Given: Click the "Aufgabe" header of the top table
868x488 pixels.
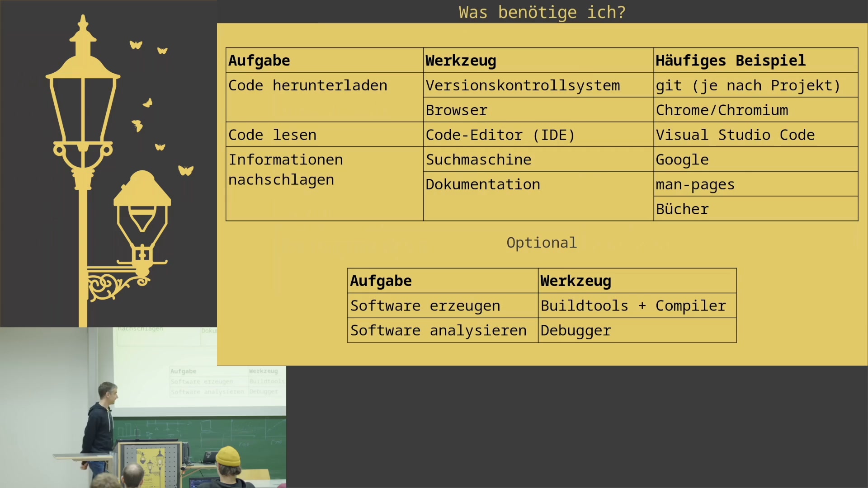Looking at the screenshot, I should (259, 61).
